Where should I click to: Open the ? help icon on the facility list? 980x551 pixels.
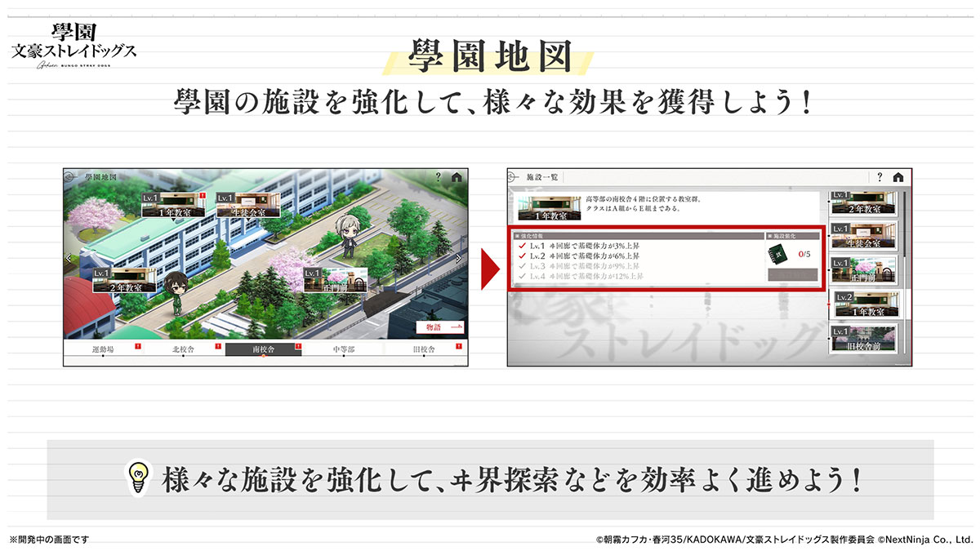pos(880,176)
